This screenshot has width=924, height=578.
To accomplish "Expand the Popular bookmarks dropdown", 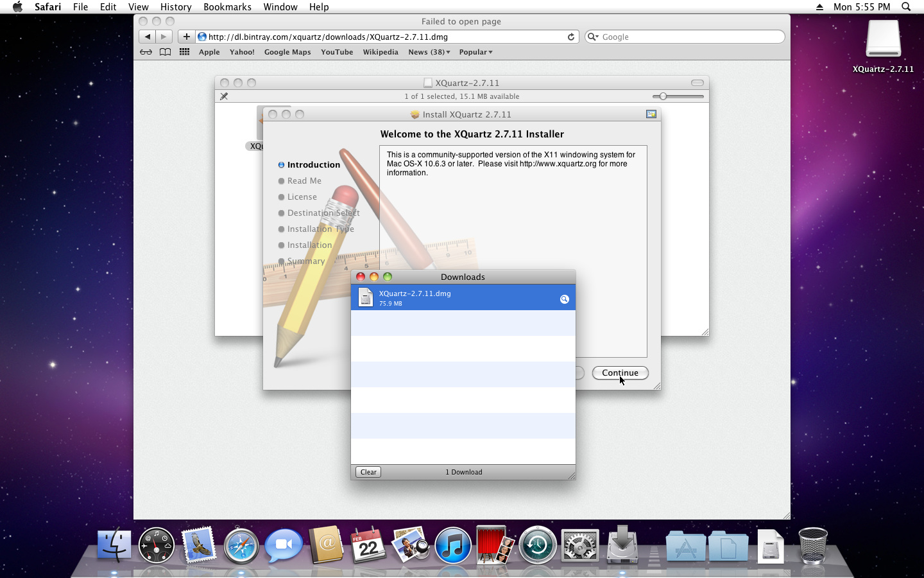I will [x=475, y=52].
